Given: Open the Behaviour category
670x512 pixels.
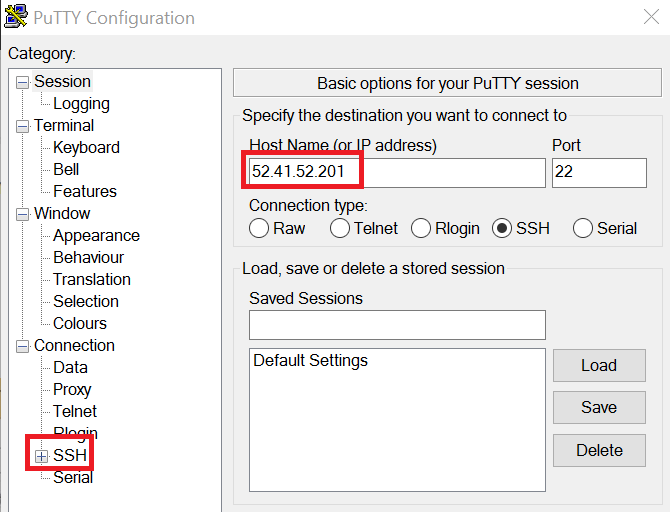Looking at the screenshot, I should [88, 257].
